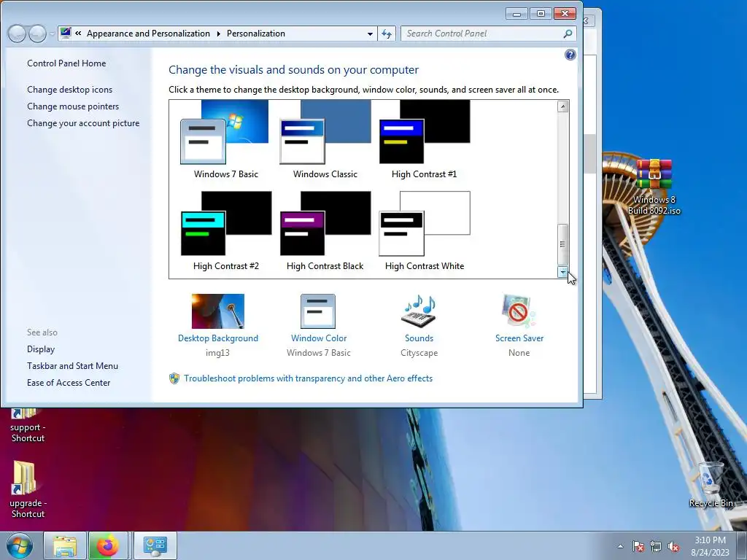Click the Desktop Background link text
Image resolution: width=747 pixels, height=560 pixels.
pyautogui.click(x=217, y=338)
